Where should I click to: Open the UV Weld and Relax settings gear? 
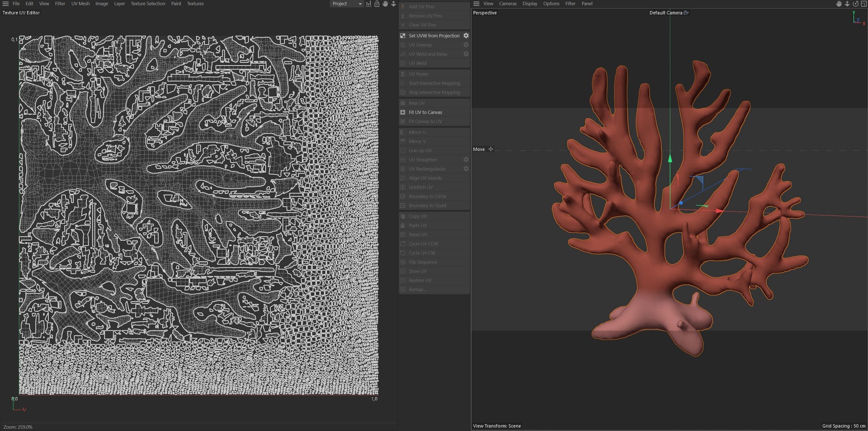tap(466, 54)
